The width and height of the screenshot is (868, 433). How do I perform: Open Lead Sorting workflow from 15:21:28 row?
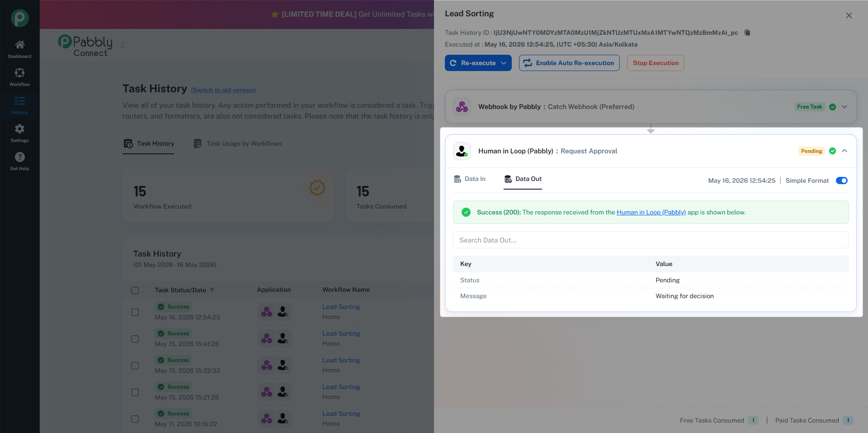(x=341, y=387)
